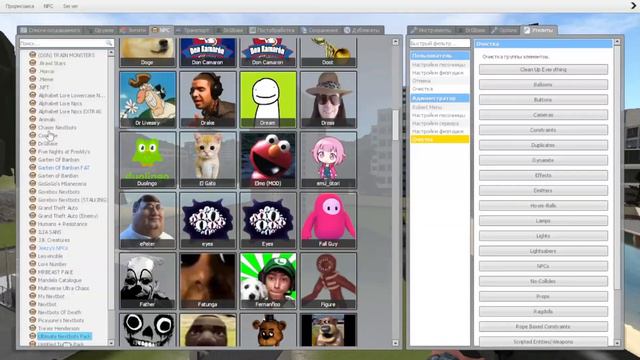Open the Ultimate Nextbots Pack category
Screen dimensions: 640x360
pyautogui.click(x=64, y=336)
